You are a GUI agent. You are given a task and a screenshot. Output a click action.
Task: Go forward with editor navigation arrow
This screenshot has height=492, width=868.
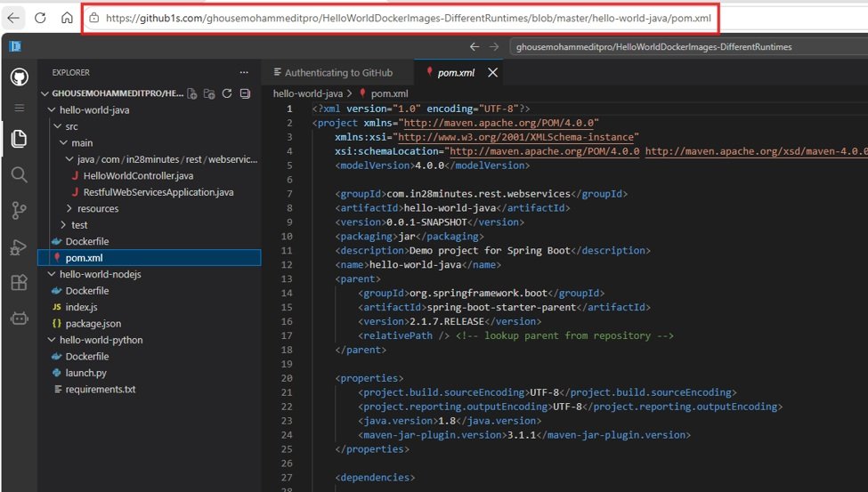point(494,47)
